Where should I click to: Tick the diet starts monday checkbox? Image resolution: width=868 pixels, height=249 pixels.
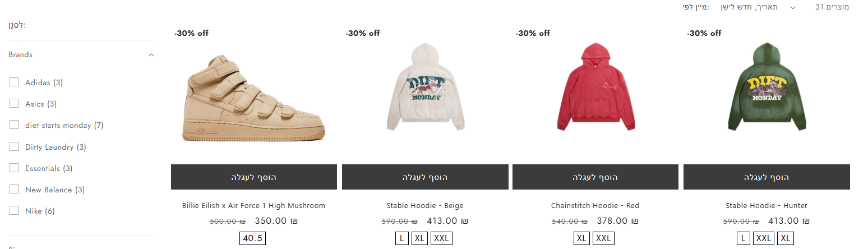(14, 125)
